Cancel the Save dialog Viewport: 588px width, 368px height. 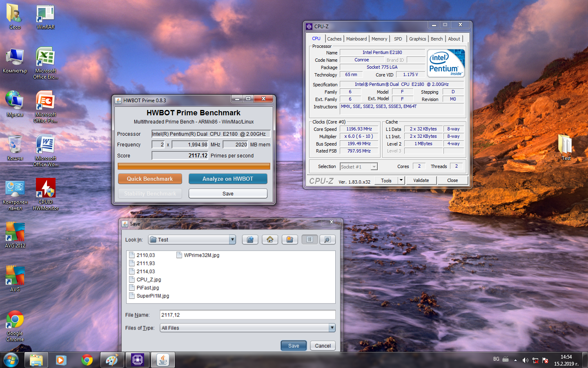pyautogui.click(x=323, y=346)
